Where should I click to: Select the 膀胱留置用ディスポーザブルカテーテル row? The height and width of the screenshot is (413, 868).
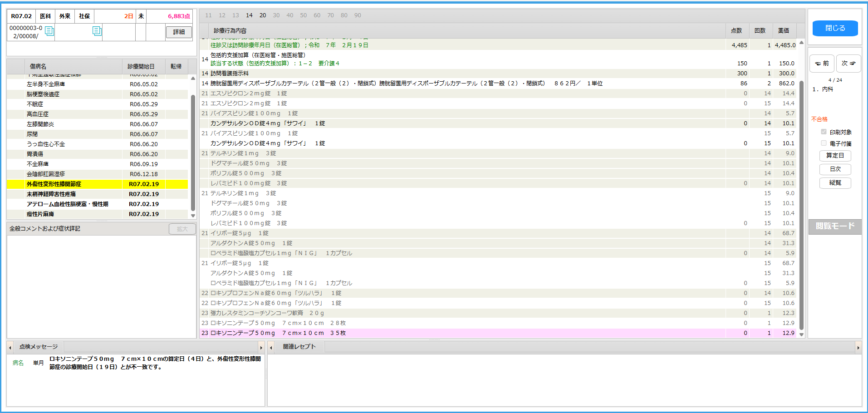[498, 84]
